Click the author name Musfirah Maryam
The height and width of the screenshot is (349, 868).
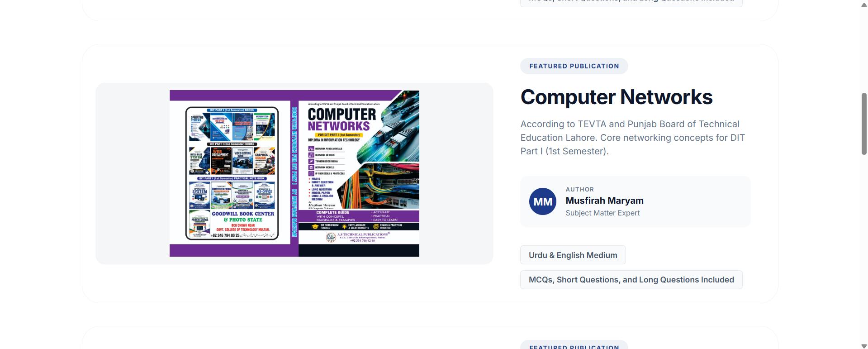coord(604,201)
